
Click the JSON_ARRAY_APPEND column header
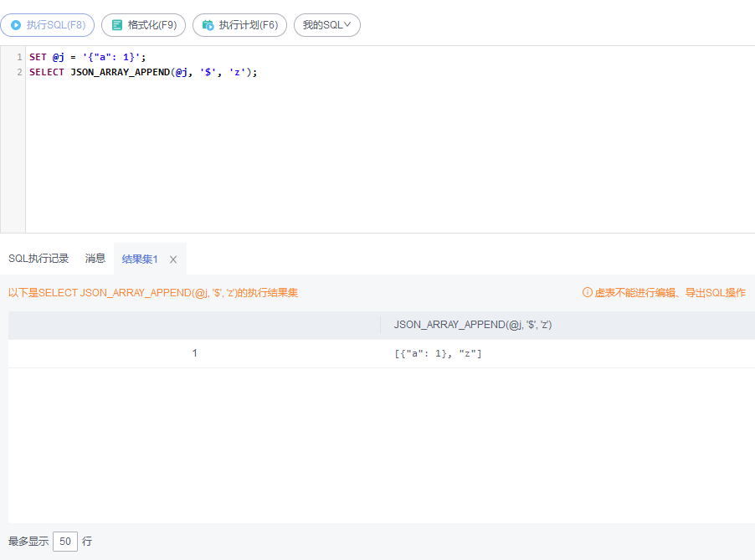(470, 324)
